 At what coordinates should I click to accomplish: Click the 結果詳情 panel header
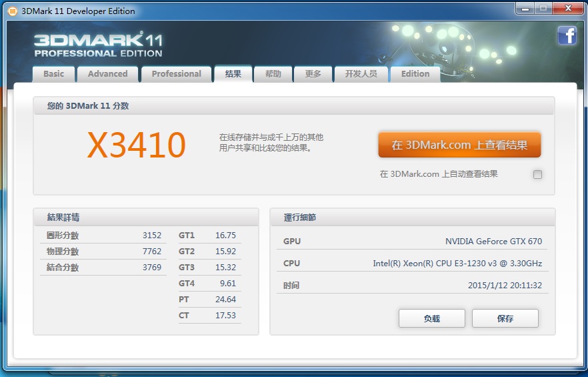(x=146, y=217)
